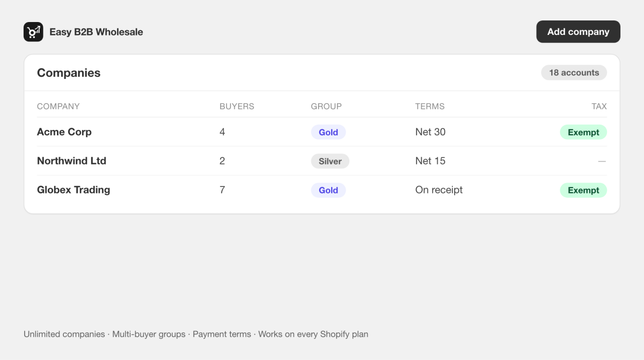
Task: Sort by the TERMS column header
Action: click(430, 106)
